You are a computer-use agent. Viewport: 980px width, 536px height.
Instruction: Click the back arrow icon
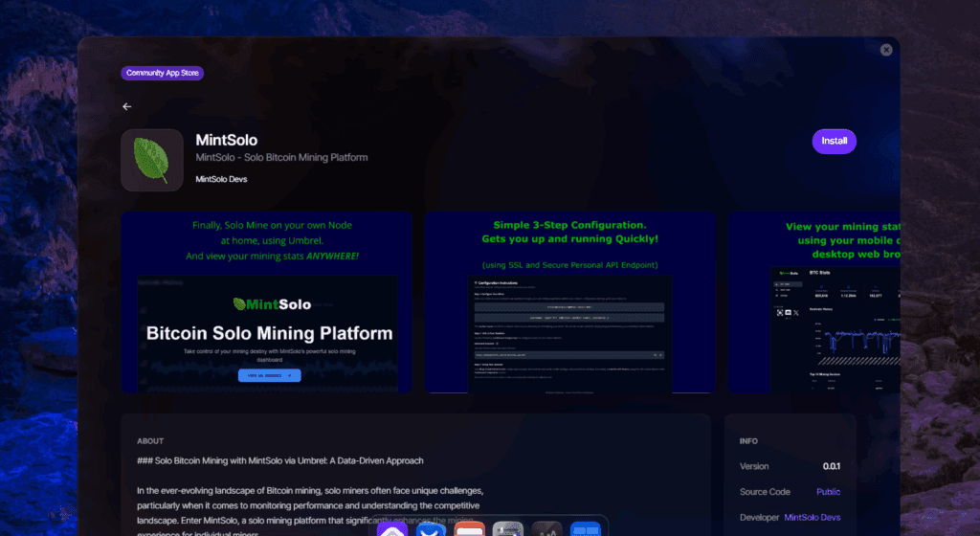[127, 107]
